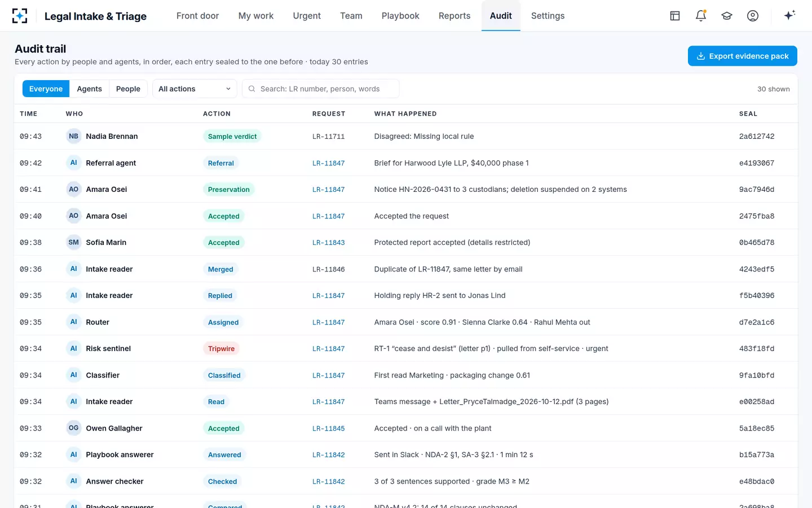Open the user account icon

tap(753, 16)
